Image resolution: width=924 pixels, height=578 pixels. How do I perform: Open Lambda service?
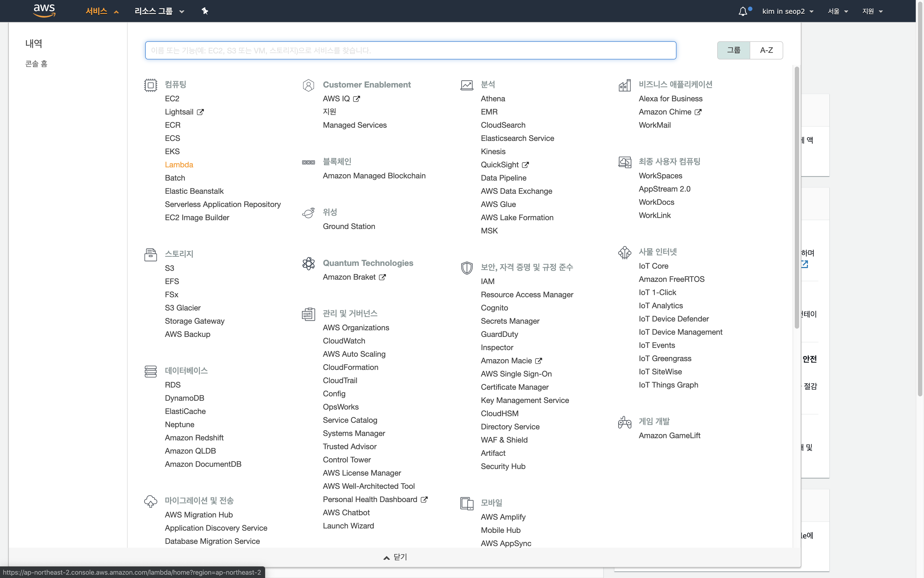(x=179, y=165)
